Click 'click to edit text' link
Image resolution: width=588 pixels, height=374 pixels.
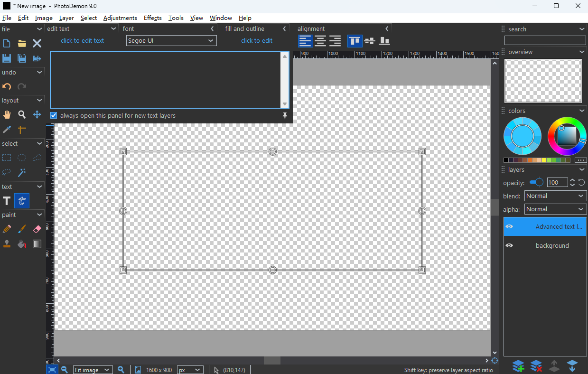[x=82, y=40]
